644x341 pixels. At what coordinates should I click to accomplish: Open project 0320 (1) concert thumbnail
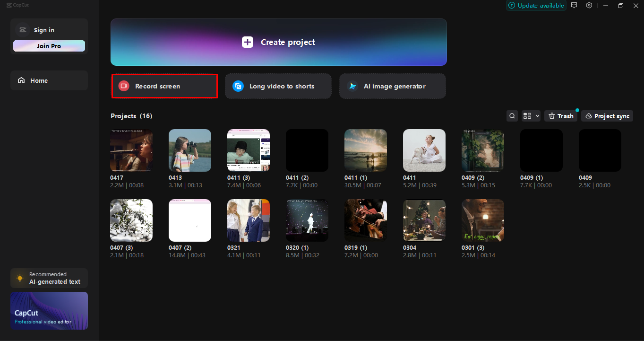[307, 220]
